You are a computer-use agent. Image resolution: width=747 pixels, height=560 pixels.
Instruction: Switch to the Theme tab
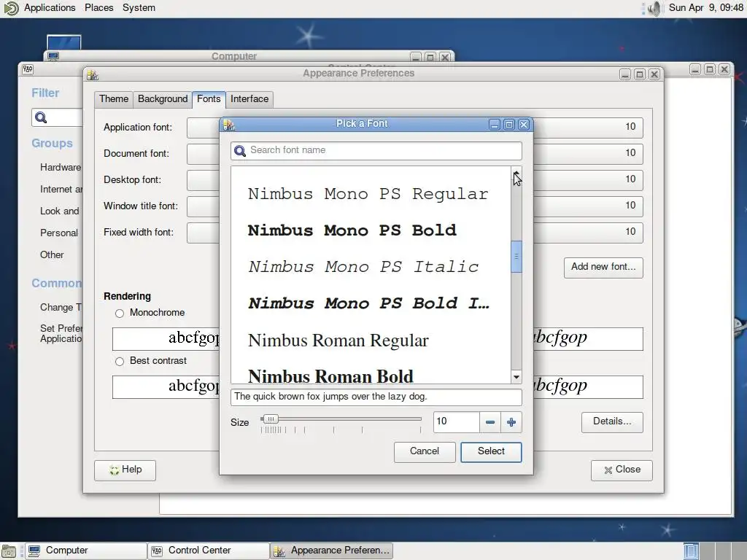tap(114, 99)
